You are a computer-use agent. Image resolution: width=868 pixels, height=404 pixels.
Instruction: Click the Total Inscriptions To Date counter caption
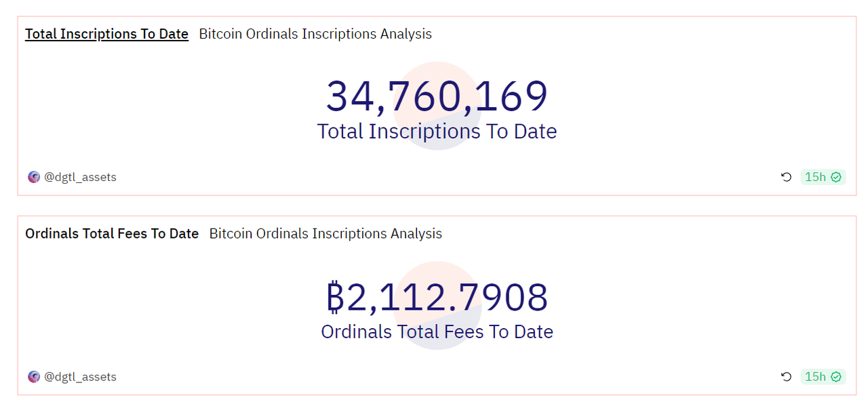(437, 131)
